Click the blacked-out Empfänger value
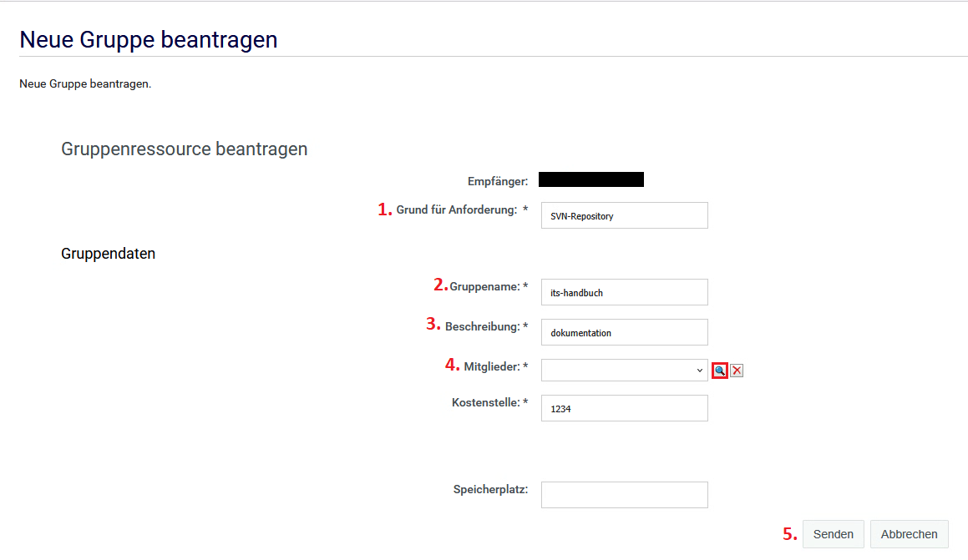The image size is (968, 560). coord(591,179)
